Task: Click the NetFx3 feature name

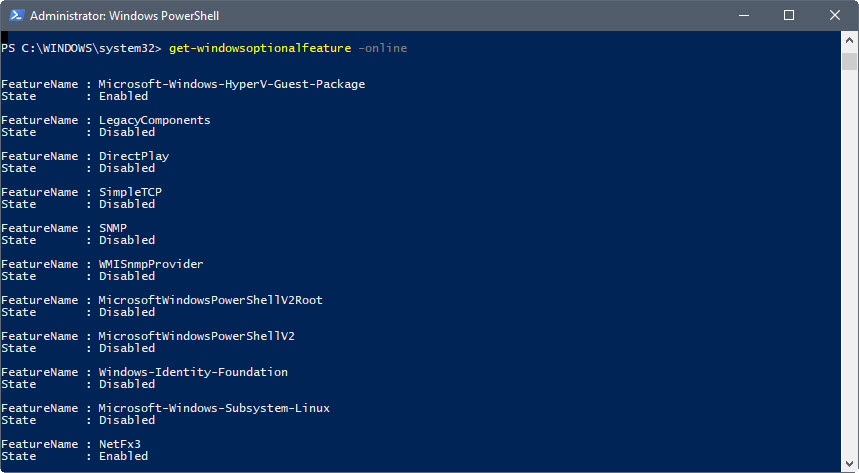Action: [120, 444]
